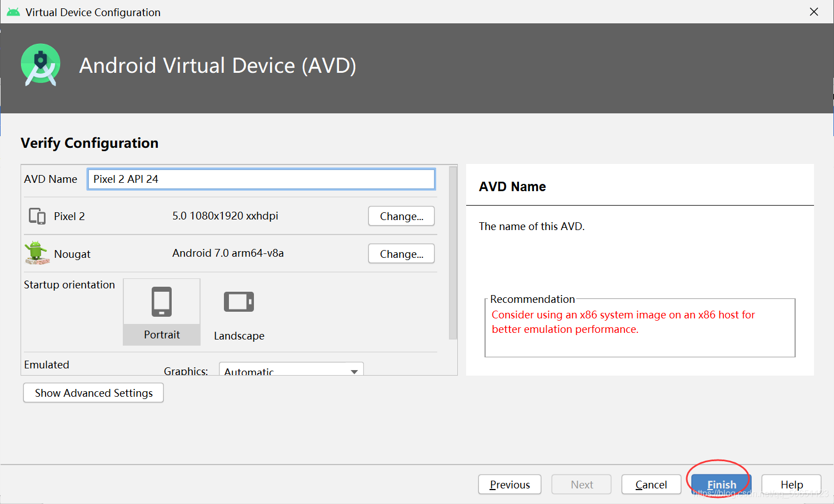
Task: Click the Android Studio logo in header
Action: pos(41,65)
